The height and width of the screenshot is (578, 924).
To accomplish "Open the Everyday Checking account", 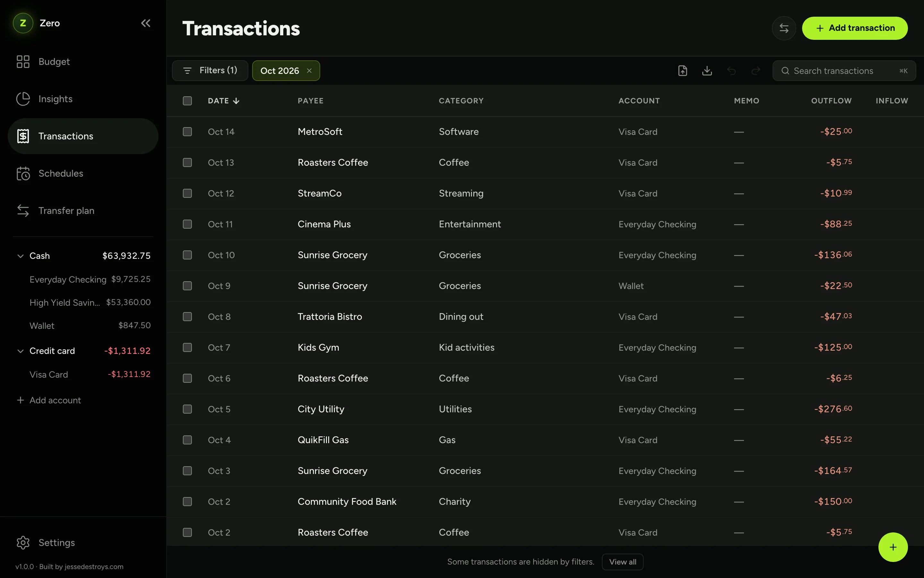I will click(x=90, y=279).
